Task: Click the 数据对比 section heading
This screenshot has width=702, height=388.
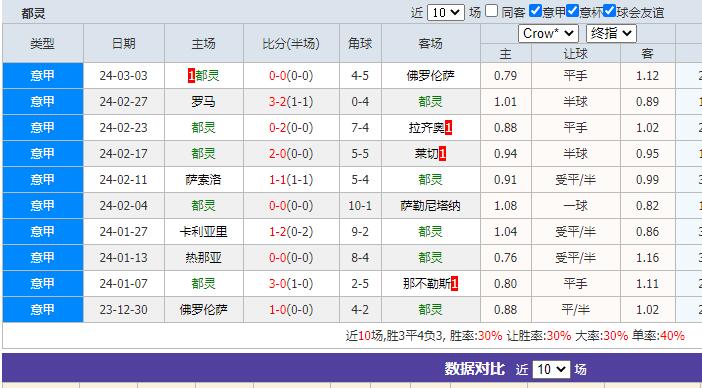Action: click(x=475, y=370)
